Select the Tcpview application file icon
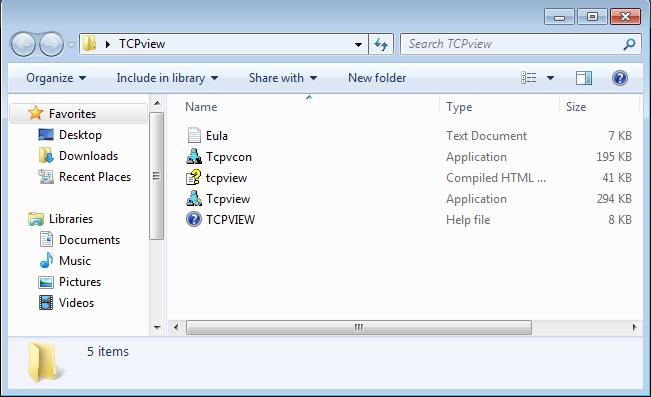Screen dimensions: 651x397 point(194,198)
